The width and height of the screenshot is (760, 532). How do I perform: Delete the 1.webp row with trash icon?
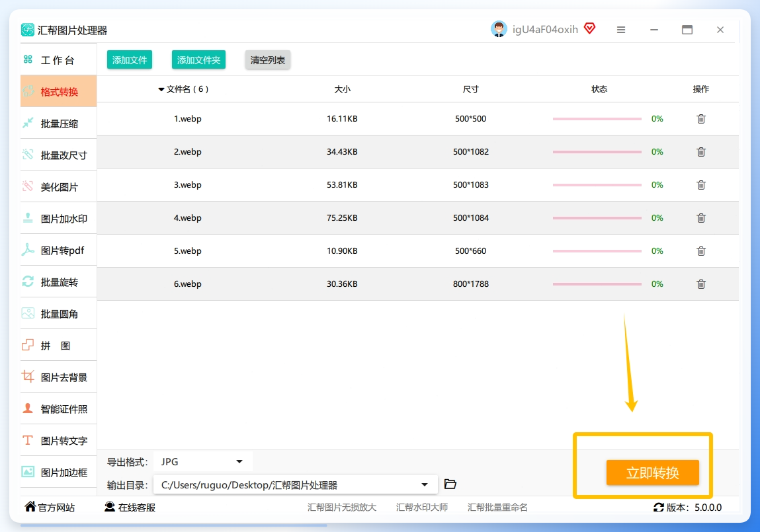(701, 118)
